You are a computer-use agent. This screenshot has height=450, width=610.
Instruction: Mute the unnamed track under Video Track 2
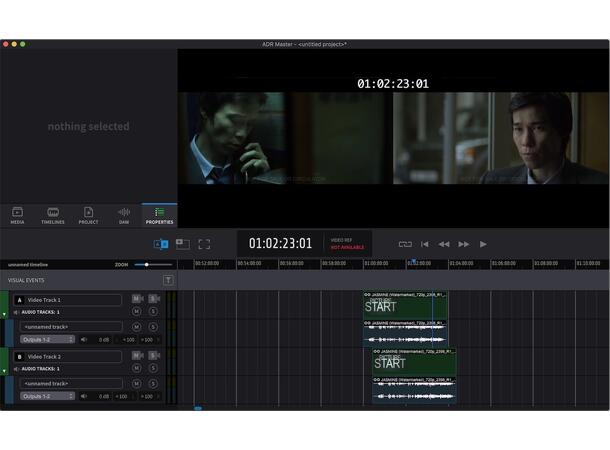click(x=137, y=383)
